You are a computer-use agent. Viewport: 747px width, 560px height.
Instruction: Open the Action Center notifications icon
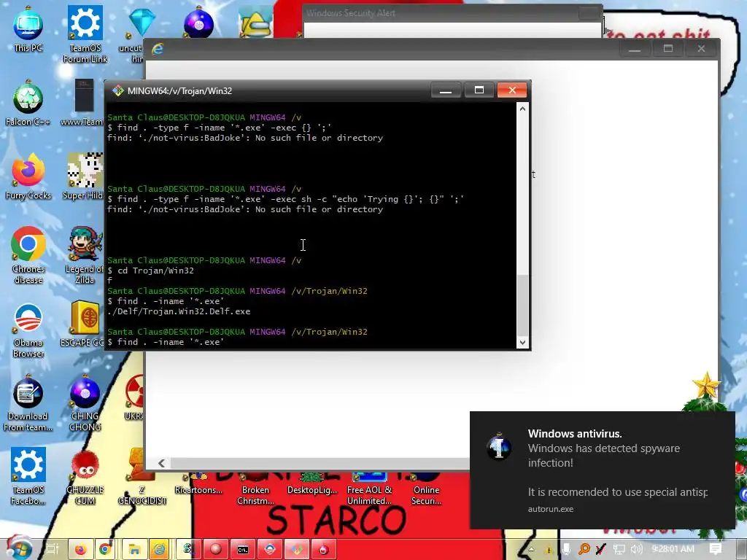[715, 549]
